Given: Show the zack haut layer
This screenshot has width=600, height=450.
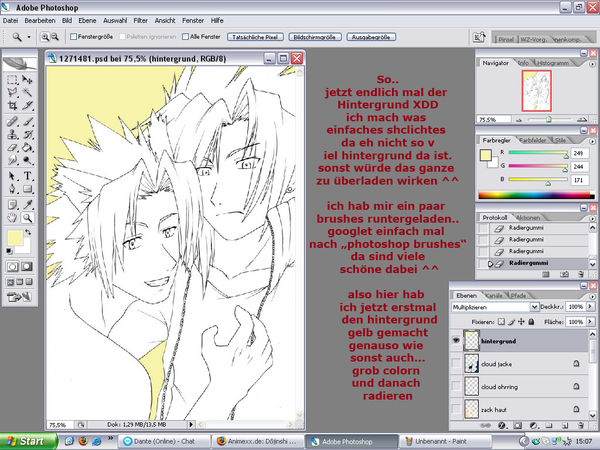Looking at the screenshot, I should [x=456, y=409].
